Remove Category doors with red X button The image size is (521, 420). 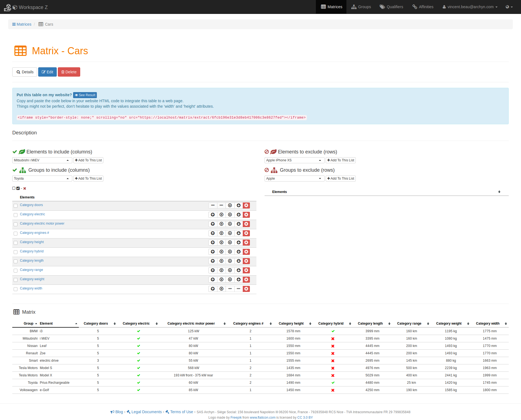click(246, 206)
